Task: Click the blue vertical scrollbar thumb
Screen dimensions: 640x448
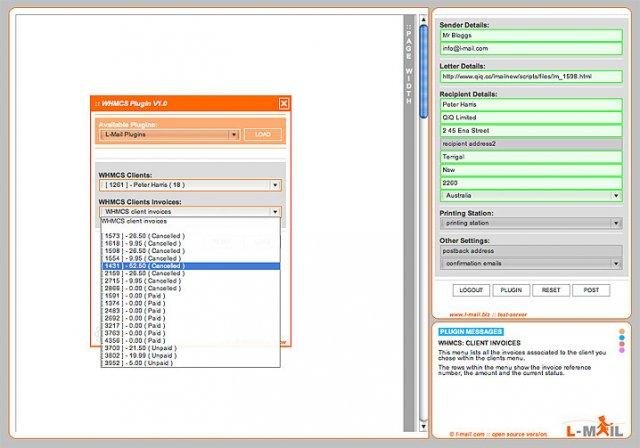Action: (424, 71)
